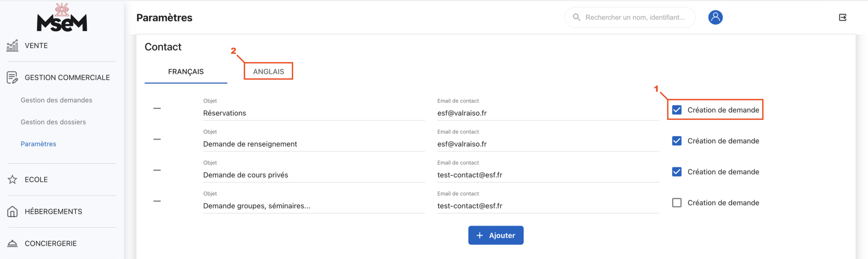Open Gestion des demandes link
This screenshot has width=868, height=259.
click(x=56, y=100)
